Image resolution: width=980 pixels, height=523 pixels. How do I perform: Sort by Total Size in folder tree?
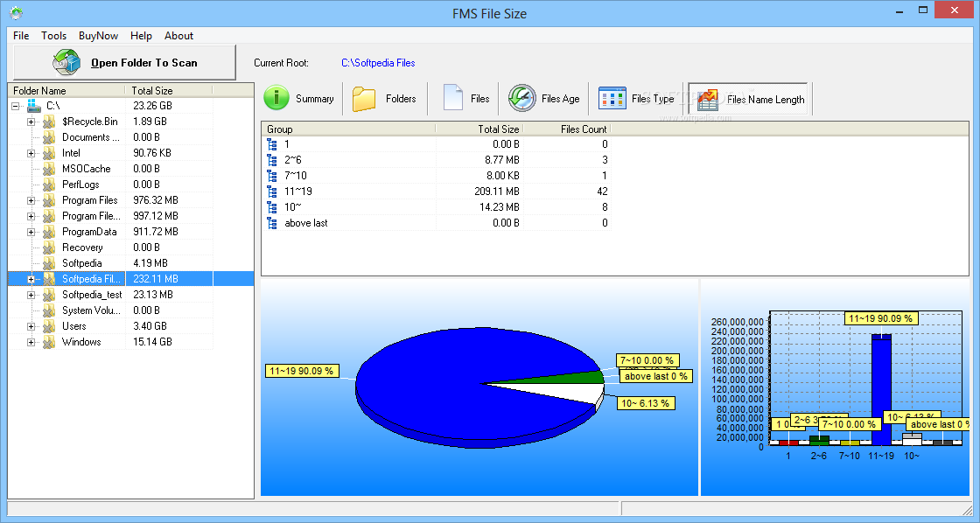[169, 91]
